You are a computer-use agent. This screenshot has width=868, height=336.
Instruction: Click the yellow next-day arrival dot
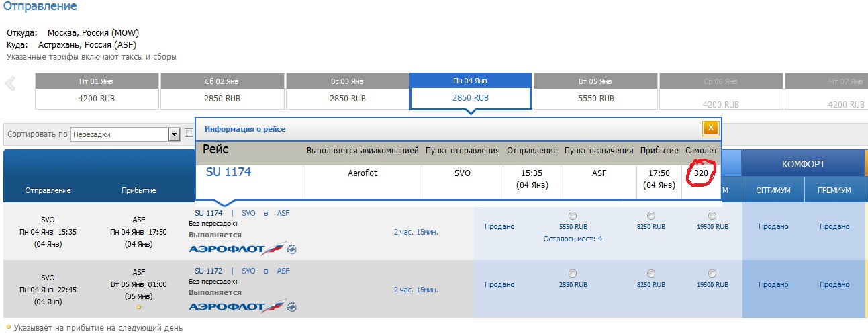139,307
